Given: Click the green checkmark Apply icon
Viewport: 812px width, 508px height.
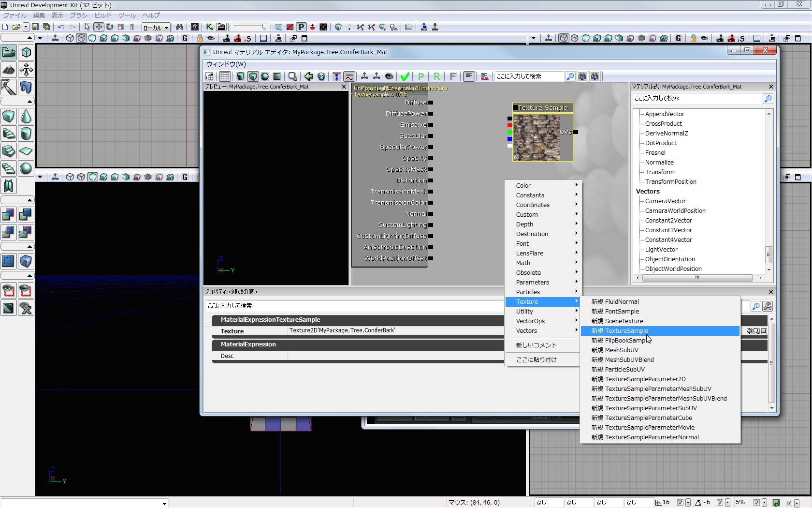Looking at the screenshot, I should pos(405,76).
